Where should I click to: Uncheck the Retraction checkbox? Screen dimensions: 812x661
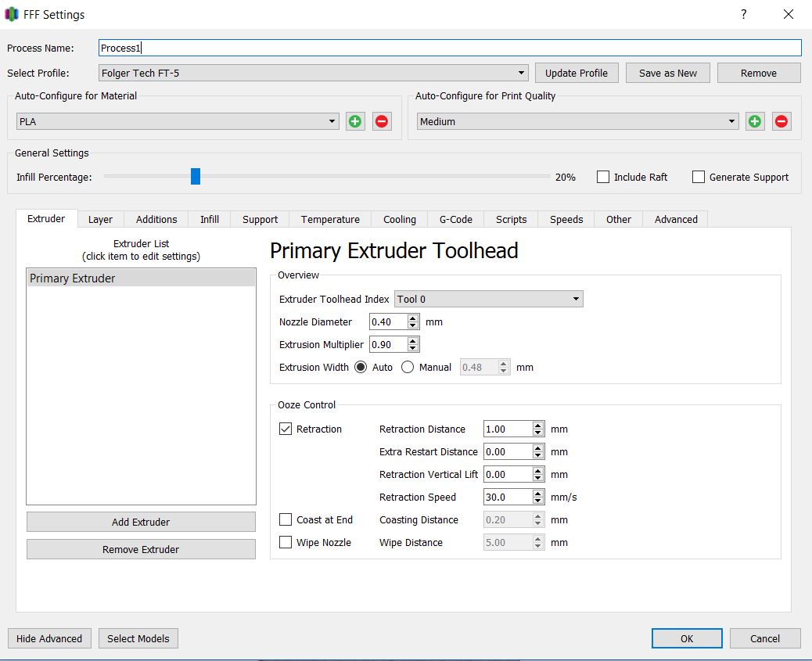[x=286, y=429]
